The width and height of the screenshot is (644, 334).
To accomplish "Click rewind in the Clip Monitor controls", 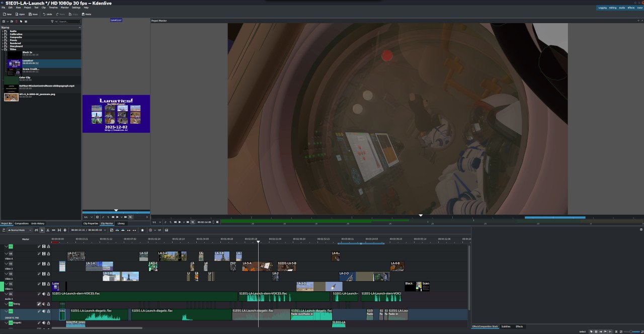I will pyautogui.click(x=113, y=217).
